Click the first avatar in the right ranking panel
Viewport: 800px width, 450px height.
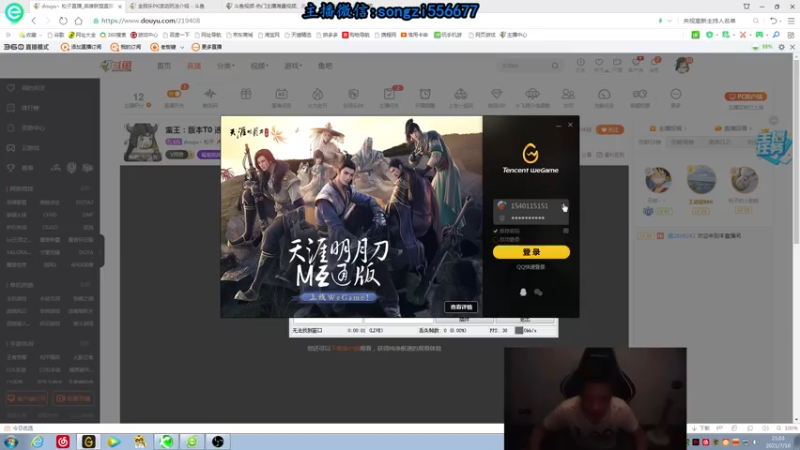coord(658,181)
